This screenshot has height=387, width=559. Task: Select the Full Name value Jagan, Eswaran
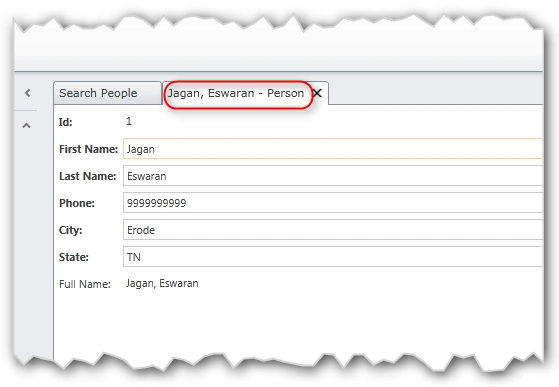(x=162, y=284)
